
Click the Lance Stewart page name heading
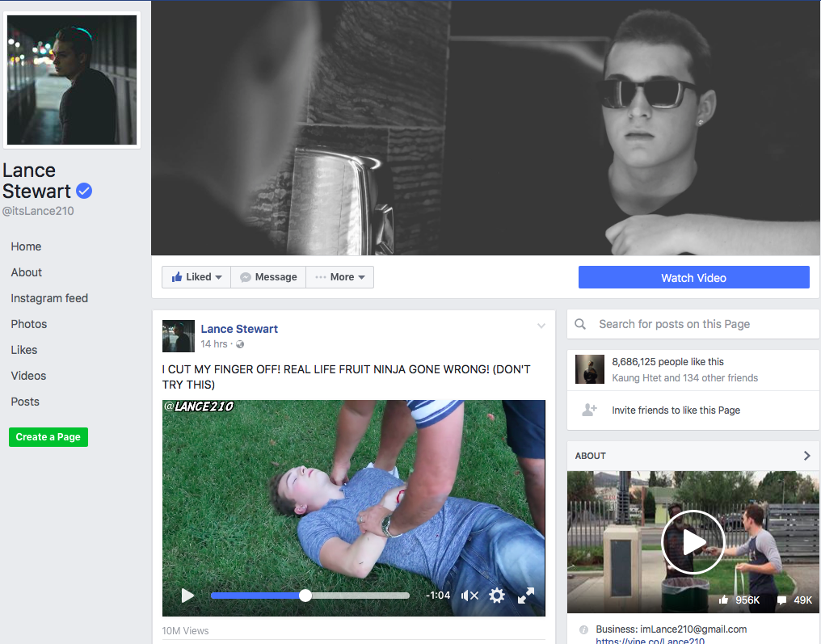[x=36, y=181]
